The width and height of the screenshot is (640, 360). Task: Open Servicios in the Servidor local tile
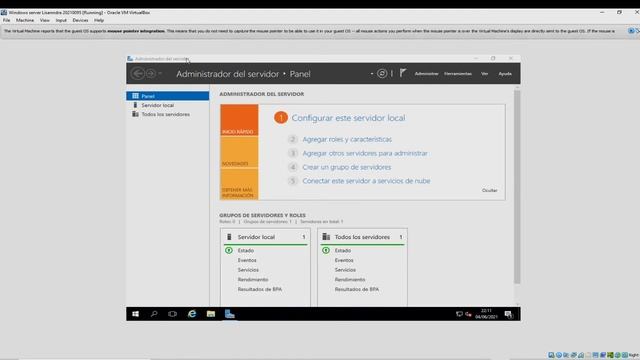point(248,270)
